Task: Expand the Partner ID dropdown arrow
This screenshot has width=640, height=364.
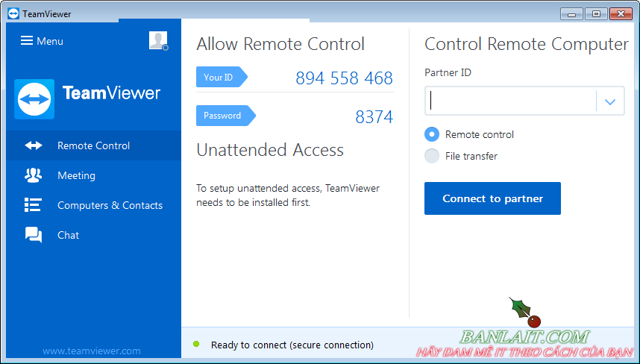Action: [x=610, y=102]
